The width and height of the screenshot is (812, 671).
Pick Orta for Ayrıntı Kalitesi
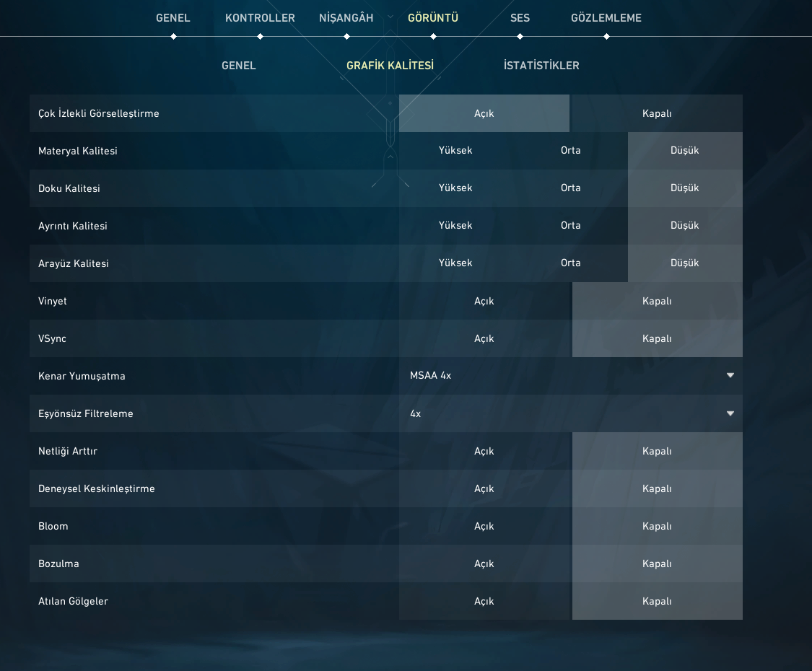click(x=571, y=226)
